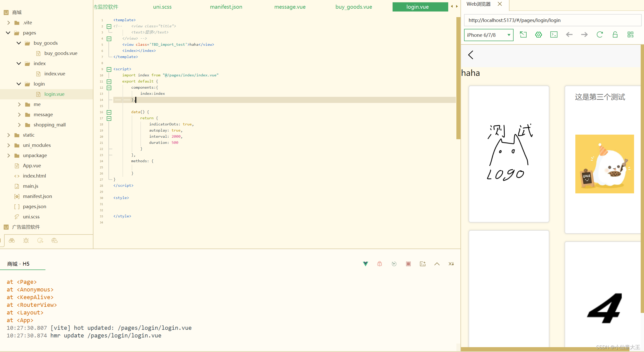Viewport: 644px width, 352px height.
Task: Select the login.vue editor tab
Action: click(x=420, y=7)
